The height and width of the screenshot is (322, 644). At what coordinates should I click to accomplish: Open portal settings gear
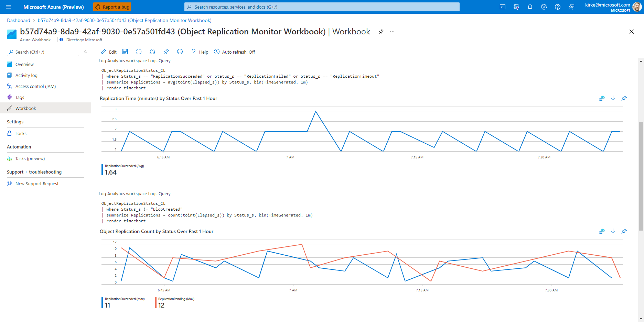(544, 7)
